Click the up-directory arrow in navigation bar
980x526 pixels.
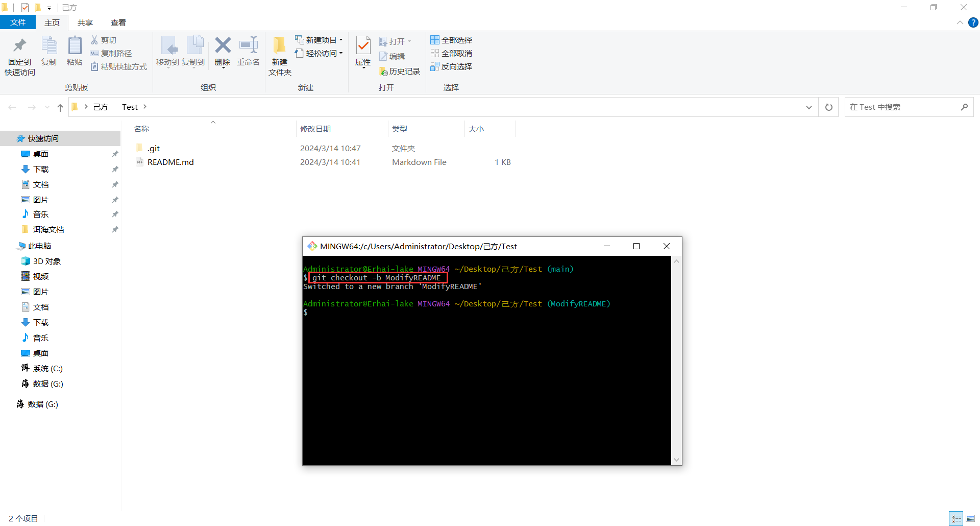click(60, 107)
